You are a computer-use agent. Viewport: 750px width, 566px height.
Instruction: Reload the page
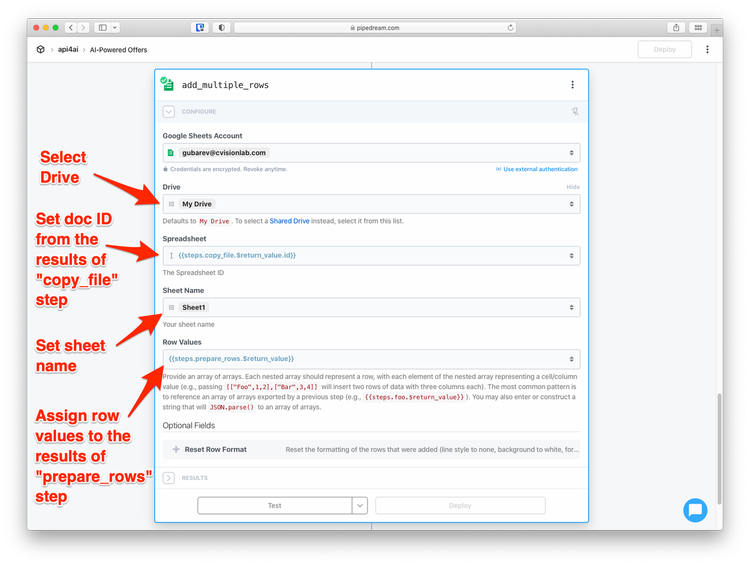510,28
